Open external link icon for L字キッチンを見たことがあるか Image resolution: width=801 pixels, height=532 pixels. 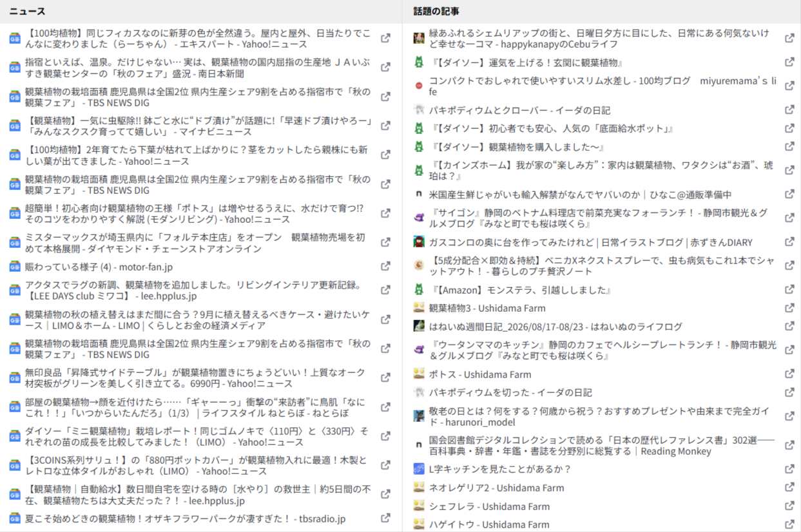coord(789,468)
